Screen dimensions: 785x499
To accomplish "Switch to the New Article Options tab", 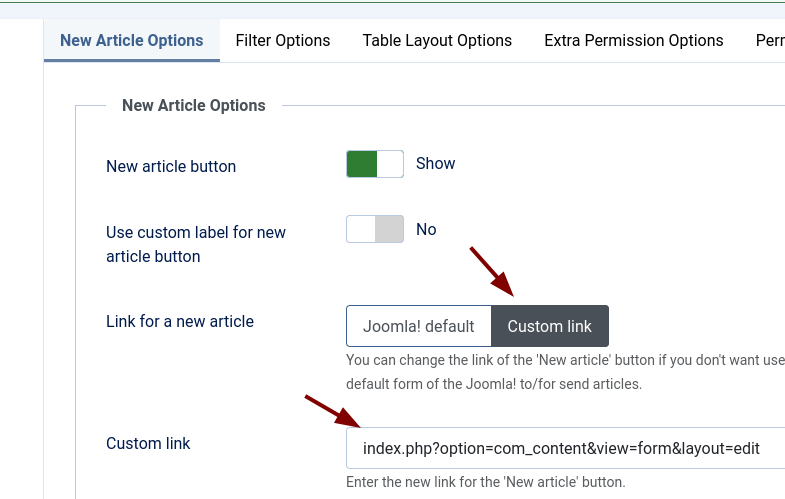I will (x=132, y=41).
